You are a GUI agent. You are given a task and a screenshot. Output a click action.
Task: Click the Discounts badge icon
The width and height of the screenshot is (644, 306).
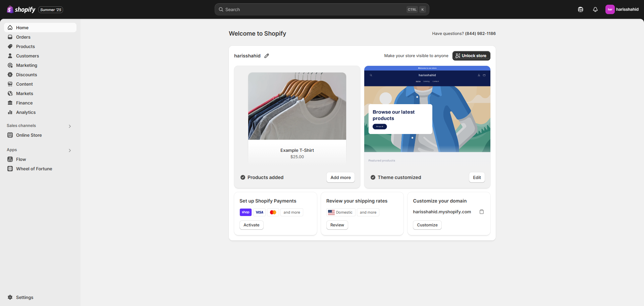click(x=10, y=75)
